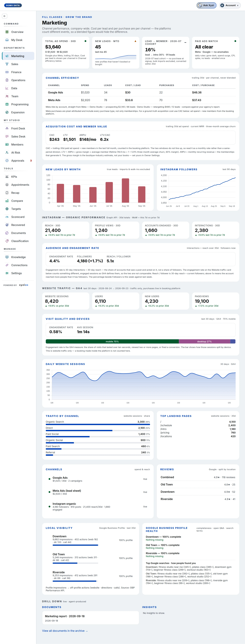Click the Expansion compass icon
The width and height of the screenshot is (245, 644).
tap(7, 112)
